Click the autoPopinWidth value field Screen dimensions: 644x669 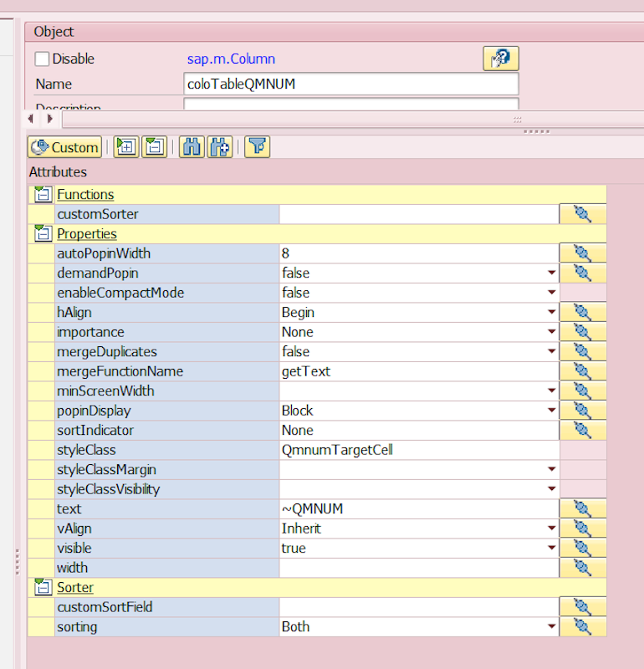(419, 253)
